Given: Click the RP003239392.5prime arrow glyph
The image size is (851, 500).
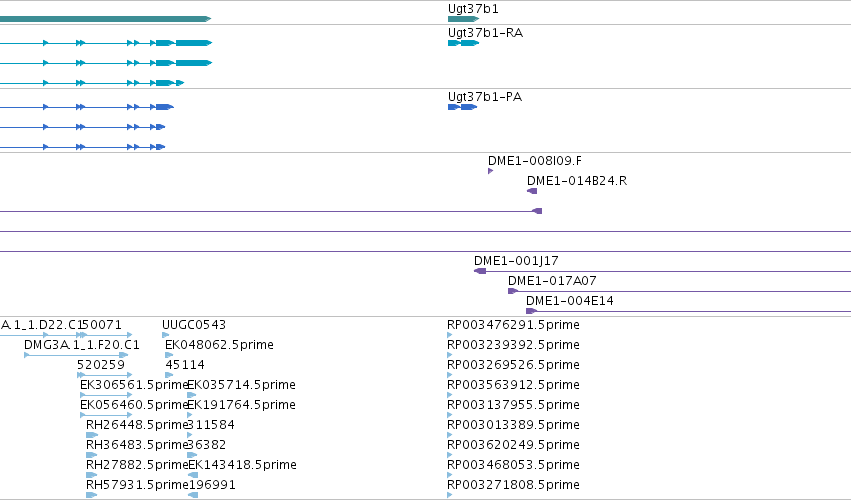Looking at the screenshot, I should (449, 355).
